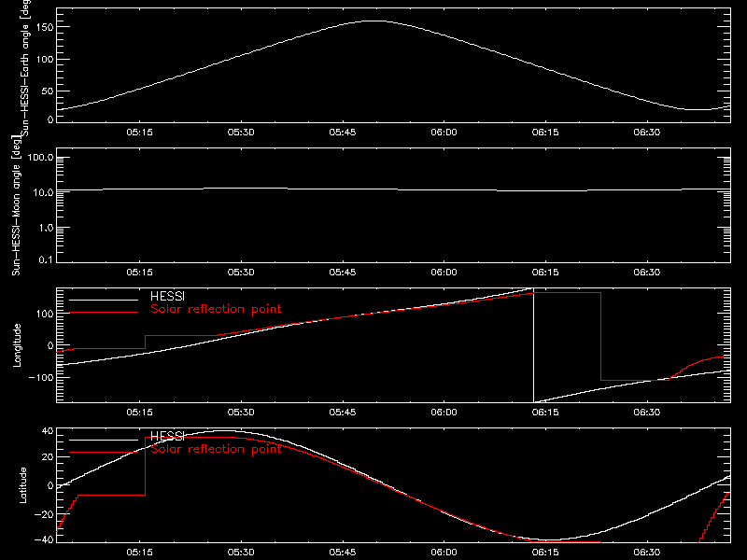The image size is (747, 560).
Task: Click the 100.0 tick on Moon angle axis
Action: pos(40,158)
